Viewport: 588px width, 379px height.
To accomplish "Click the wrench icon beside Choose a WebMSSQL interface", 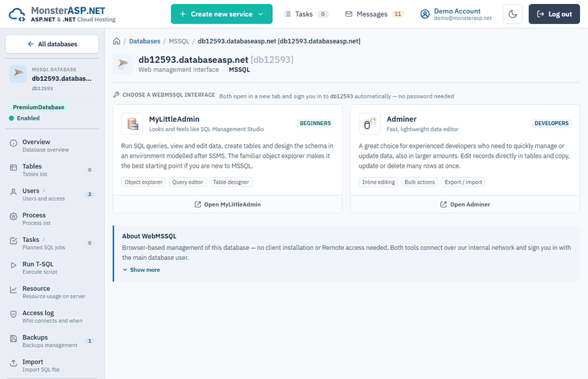I will click(116, 95).
